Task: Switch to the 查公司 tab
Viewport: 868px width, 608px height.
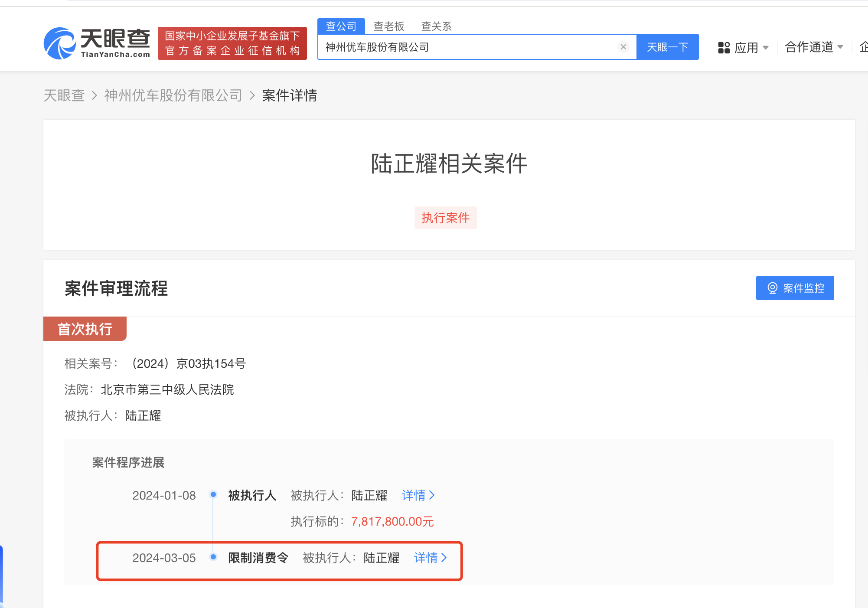Action: coord(341,26)
